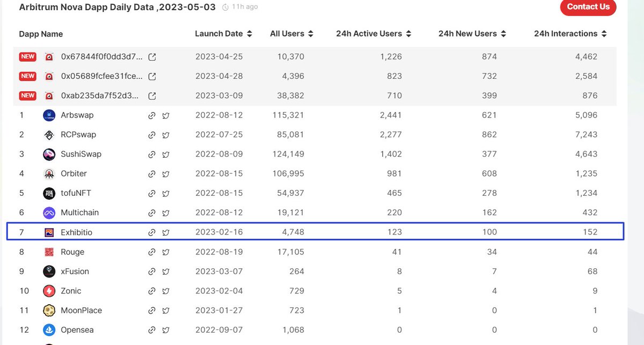Open Multichain Twitter icon
644x345 pixels.
pyautogui.click(x=166, y=213)
